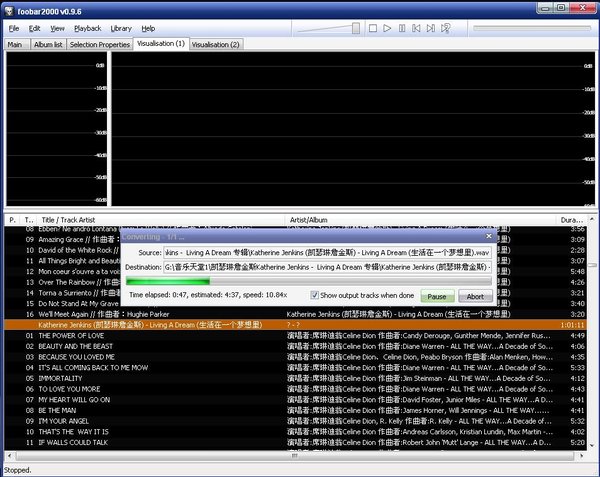Select track We'll Meet Again
Image resolution: width=600 pixels, height=477 pixels.
click(295, 314)
